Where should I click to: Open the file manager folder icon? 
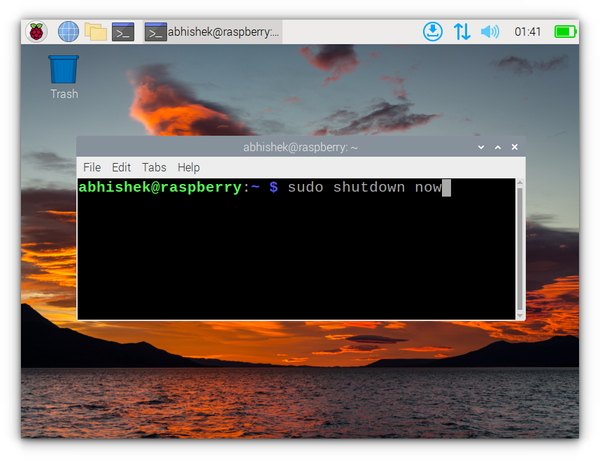point(96,32)
